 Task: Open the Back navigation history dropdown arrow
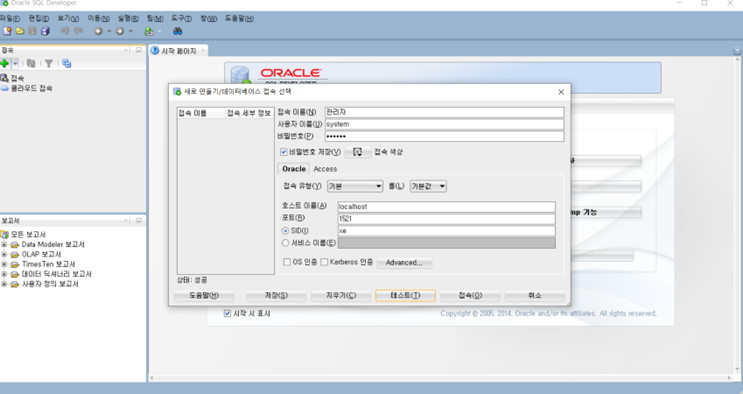point(109,31)
